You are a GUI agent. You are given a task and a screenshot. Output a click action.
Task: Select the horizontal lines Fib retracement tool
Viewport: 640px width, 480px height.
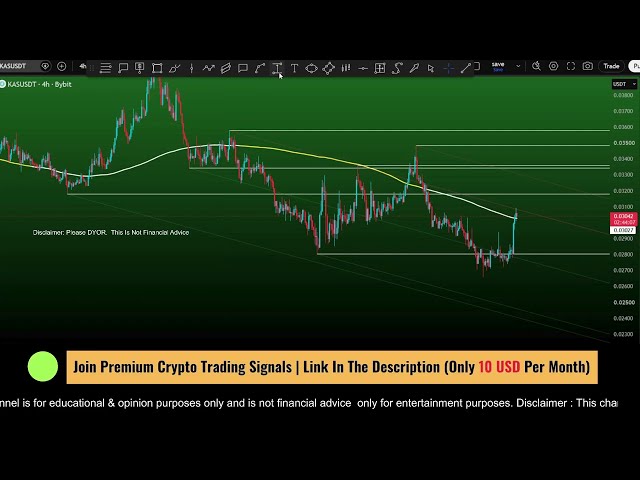105,68
